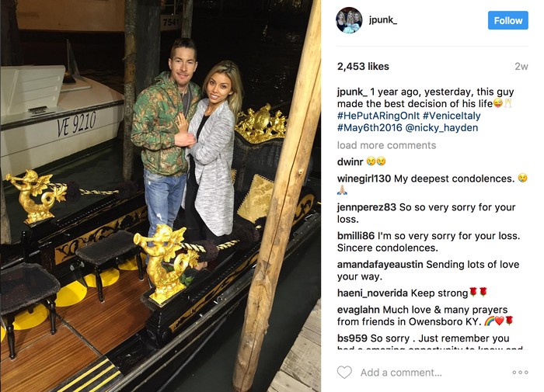Open winegirl130 commenter profile
544x392 pixels.
[364, 179]
